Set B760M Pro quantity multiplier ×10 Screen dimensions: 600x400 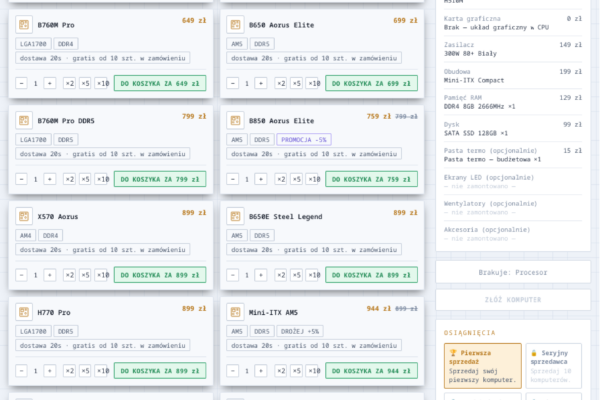pyautogui.click(x=102, y=83)
